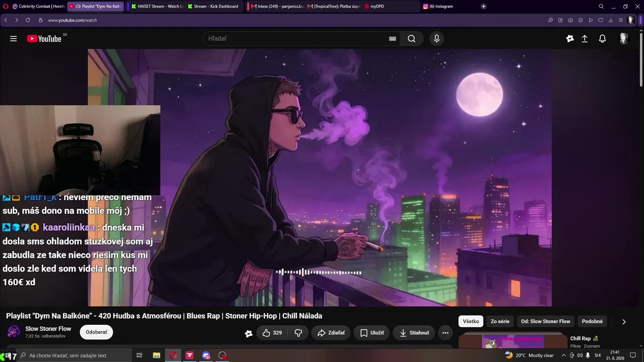The image size is (644, 362).
Task: Open the browser page zoom magnifier icon
Action: click(550, 20)
